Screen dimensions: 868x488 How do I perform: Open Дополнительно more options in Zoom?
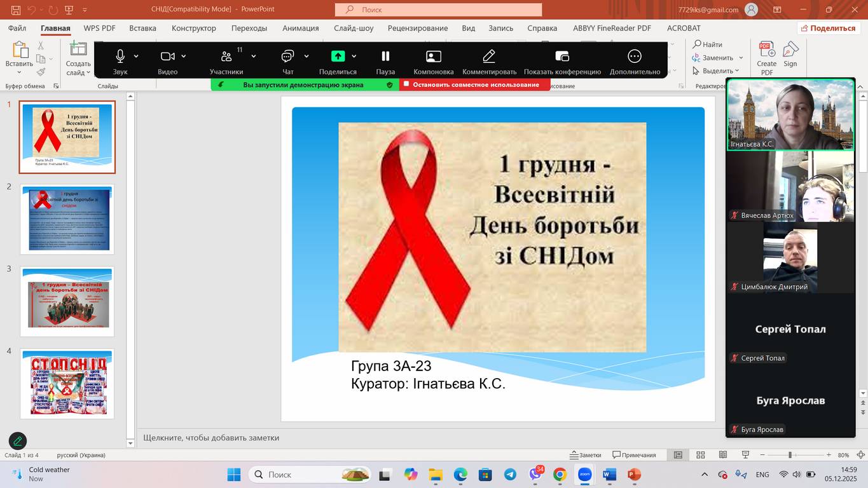tap(634, 57)
